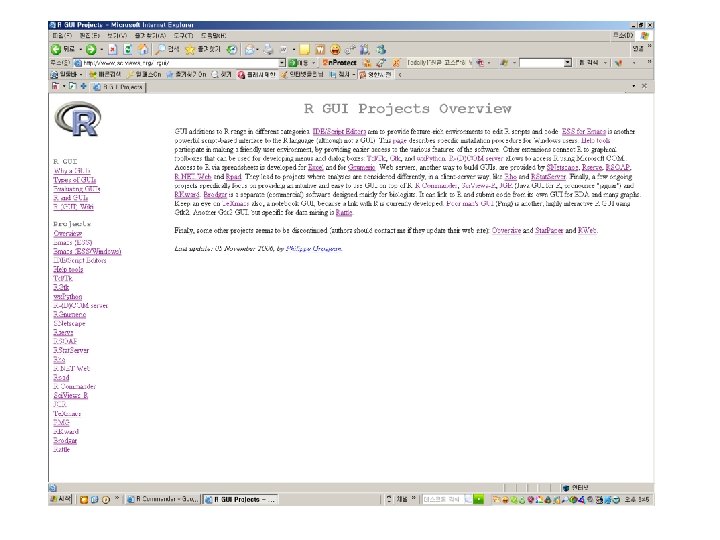Screen dimensions: 720x540
Task: Open the File menu
Action: coord(62,35)
